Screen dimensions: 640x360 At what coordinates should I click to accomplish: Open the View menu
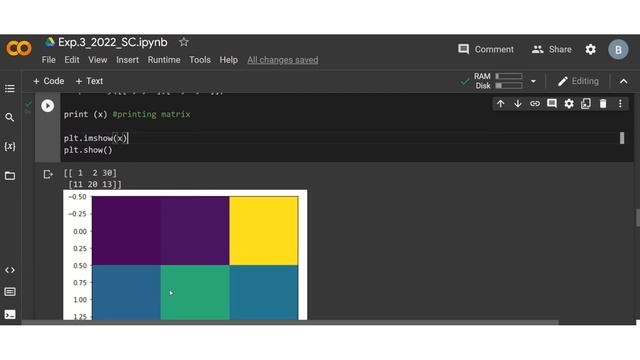(x=98, y=60)
